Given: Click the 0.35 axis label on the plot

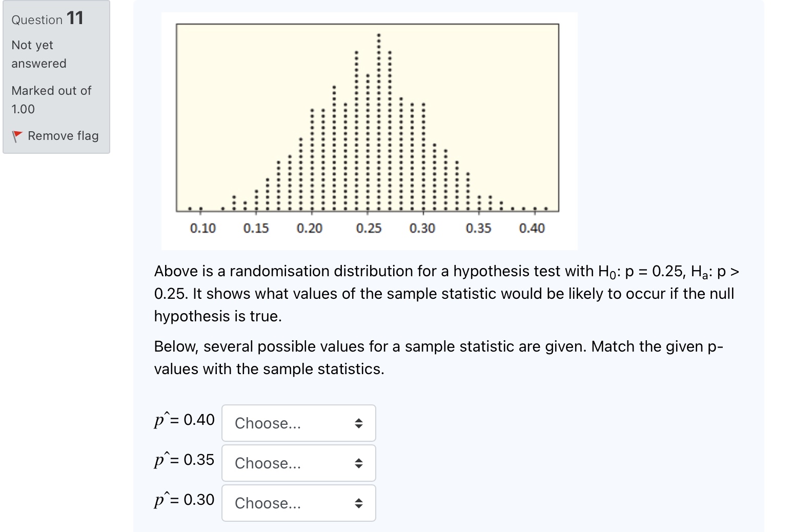Looking at the screenshot, I should [478, 229].
